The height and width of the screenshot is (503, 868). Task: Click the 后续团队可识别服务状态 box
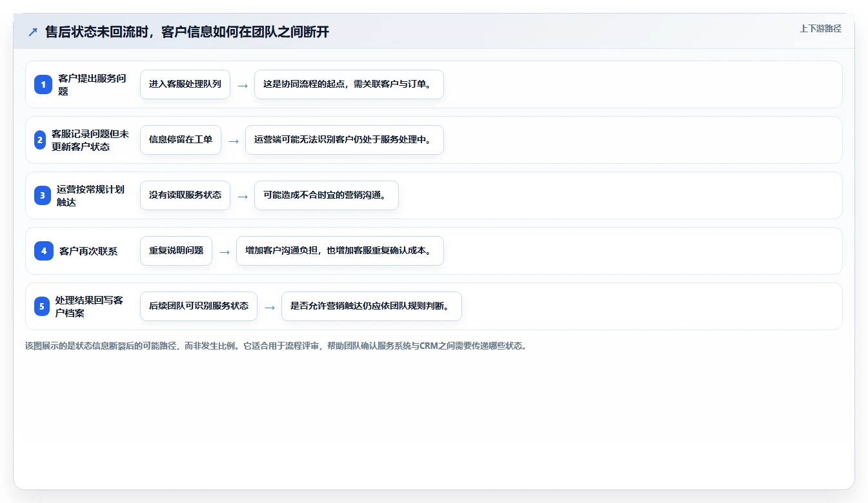[199, 306]
